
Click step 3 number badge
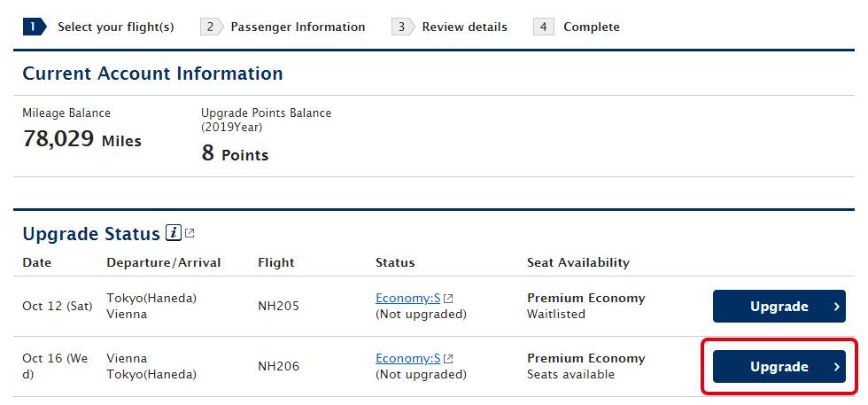401,27
